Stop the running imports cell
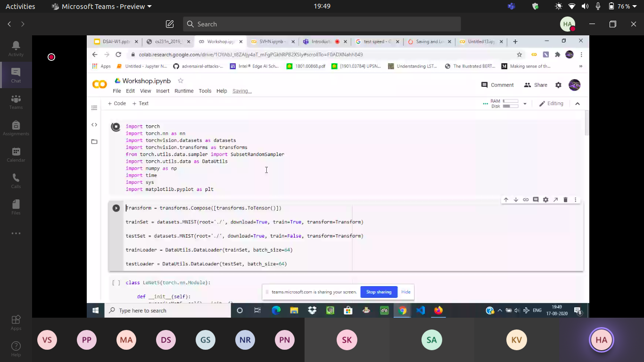Image resolution: width=644 pixels, height=362 pixels. click(116, 126)
